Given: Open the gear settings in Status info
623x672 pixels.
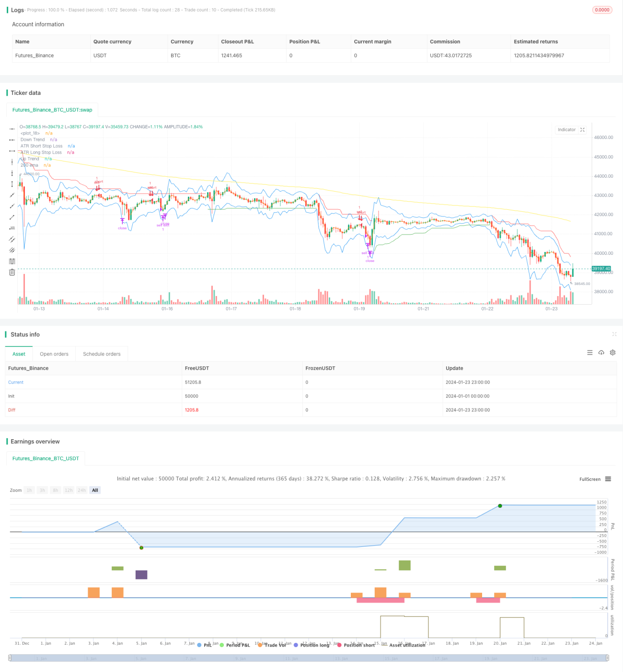Looking at the screenshot, I should click(x=612, y=353).
